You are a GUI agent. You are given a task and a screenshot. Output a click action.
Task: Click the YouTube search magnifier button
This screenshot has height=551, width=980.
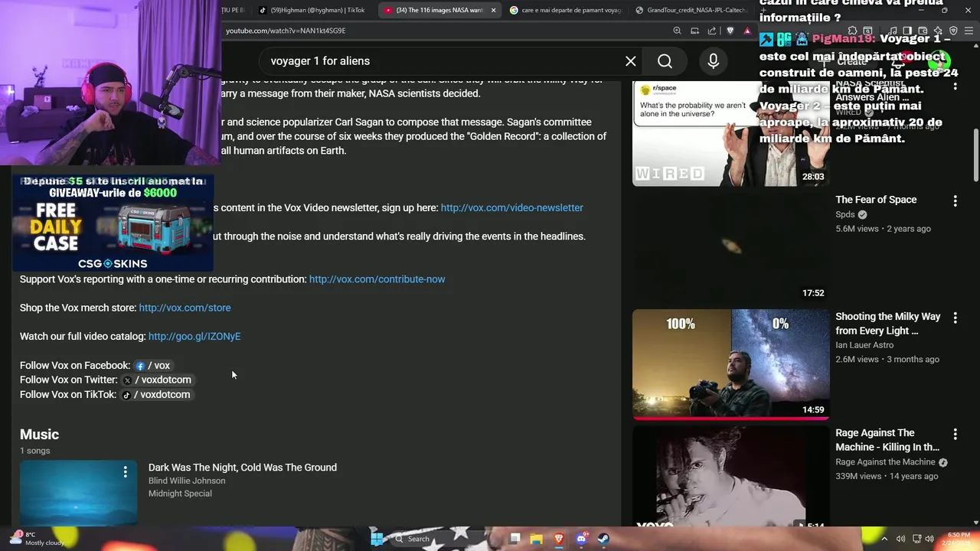[665, 61]
